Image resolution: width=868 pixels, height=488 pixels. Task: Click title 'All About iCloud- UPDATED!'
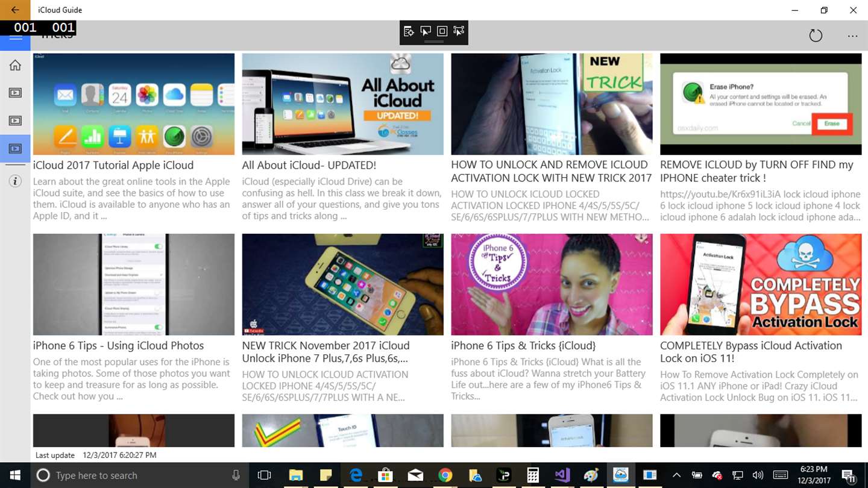[x=309, y=165]
